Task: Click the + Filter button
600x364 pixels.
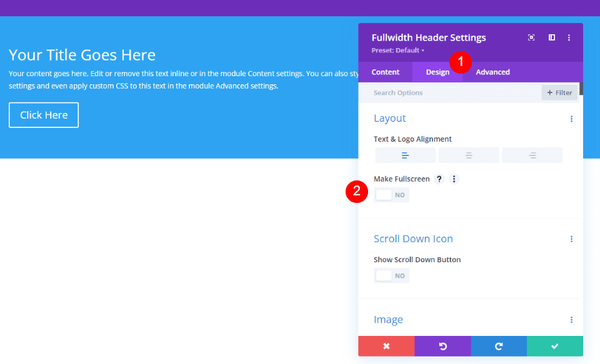Action: coord(559,92)
